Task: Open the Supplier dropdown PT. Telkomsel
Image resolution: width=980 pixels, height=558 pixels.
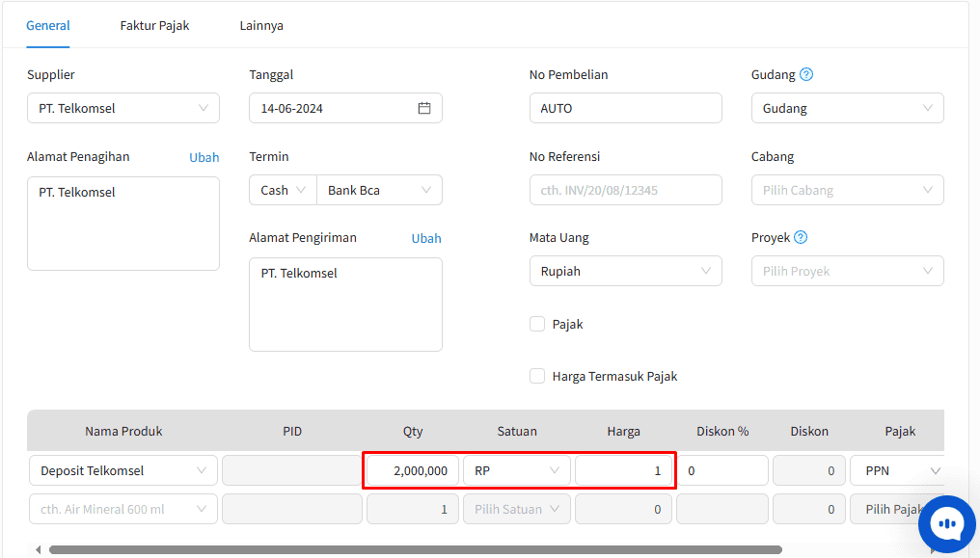Action: click(123, 108)
